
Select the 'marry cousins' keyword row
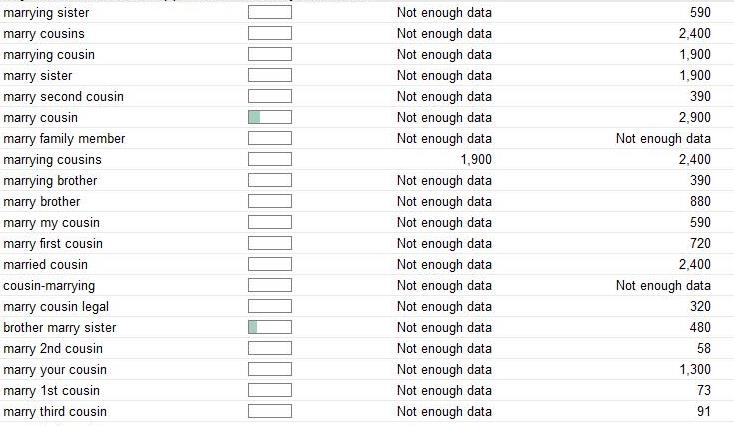(x=367, y=33)
